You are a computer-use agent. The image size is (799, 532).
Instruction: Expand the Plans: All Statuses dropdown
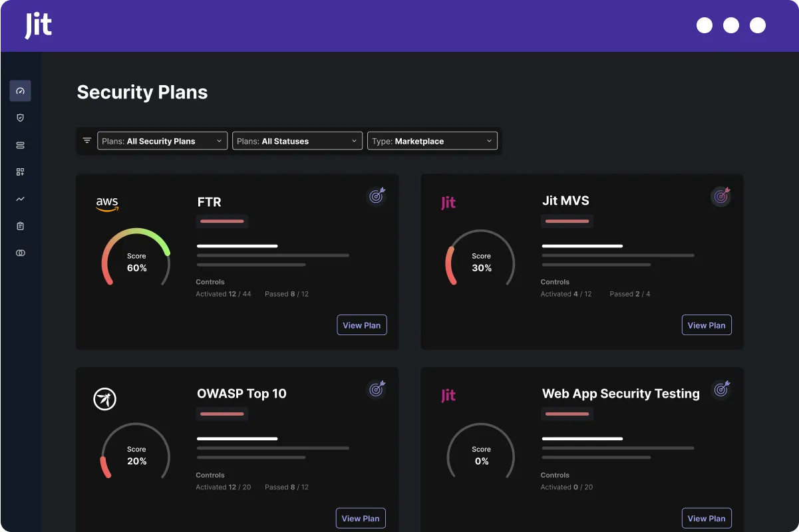[297, 140]
